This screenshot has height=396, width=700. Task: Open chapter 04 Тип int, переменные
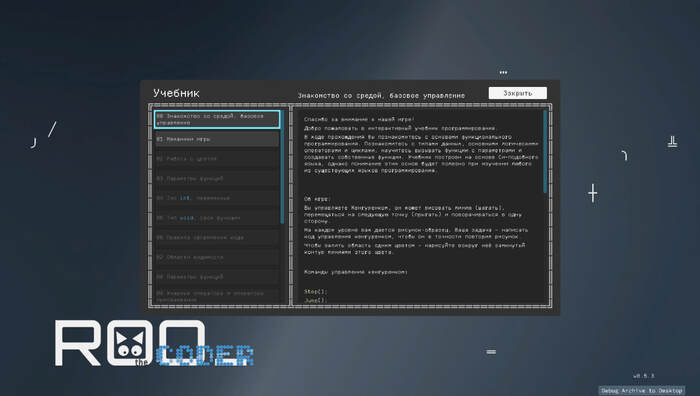[217, 198]
